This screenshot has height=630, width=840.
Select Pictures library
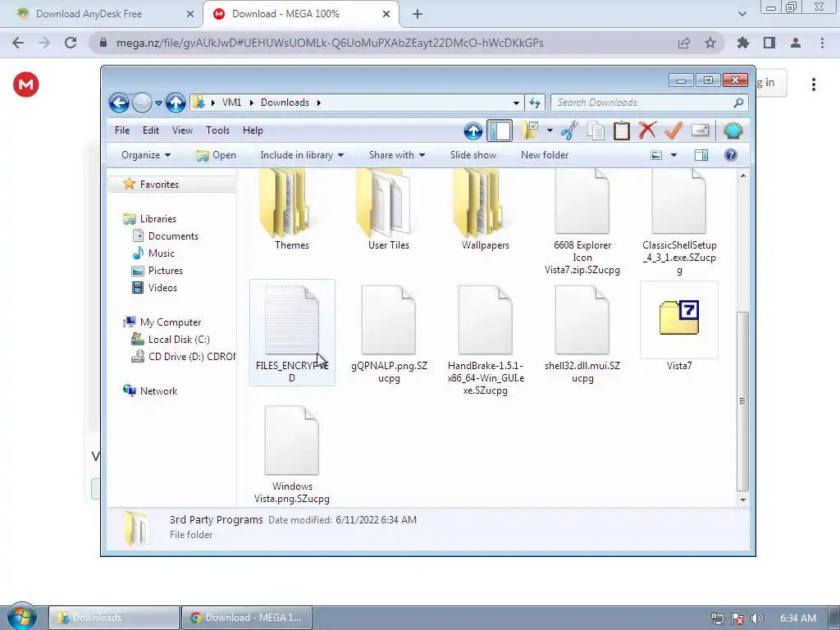coord(166,271)
